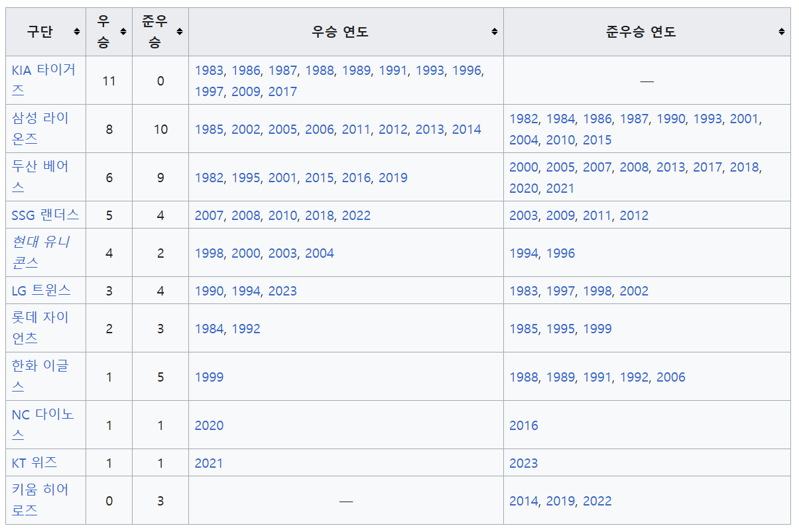
Task: Select the 준우승 count 9 in 두산 row
Action: [x=160, y=178]
